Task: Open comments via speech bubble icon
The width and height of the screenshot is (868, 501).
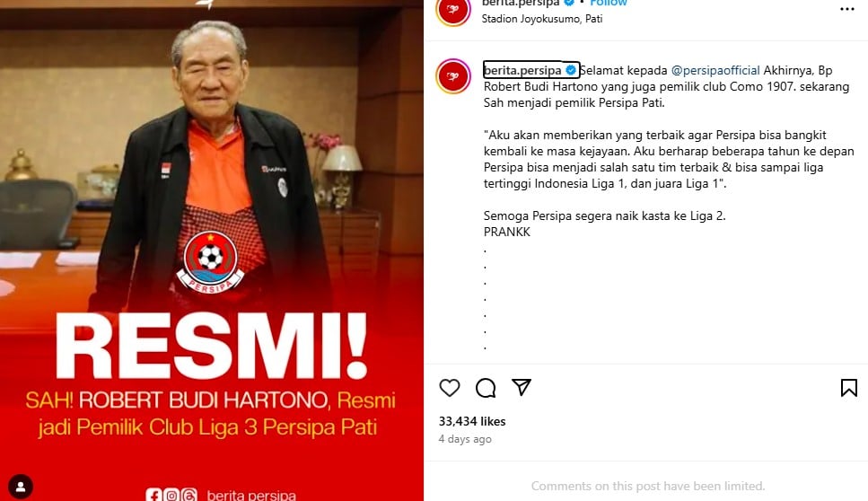Action: [x=486, y=388]
